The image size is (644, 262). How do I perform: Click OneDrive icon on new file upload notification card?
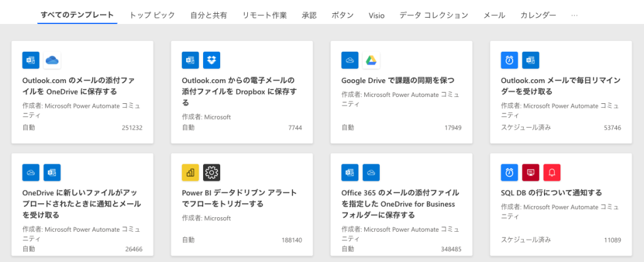click(x=31, y=173)
